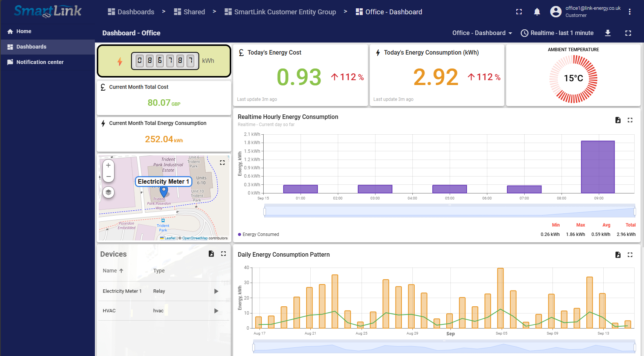Image resolution: width=644 pixels, height=356 pixels.
Task: Open the three-dot user menu
Action: pos(630,12)
